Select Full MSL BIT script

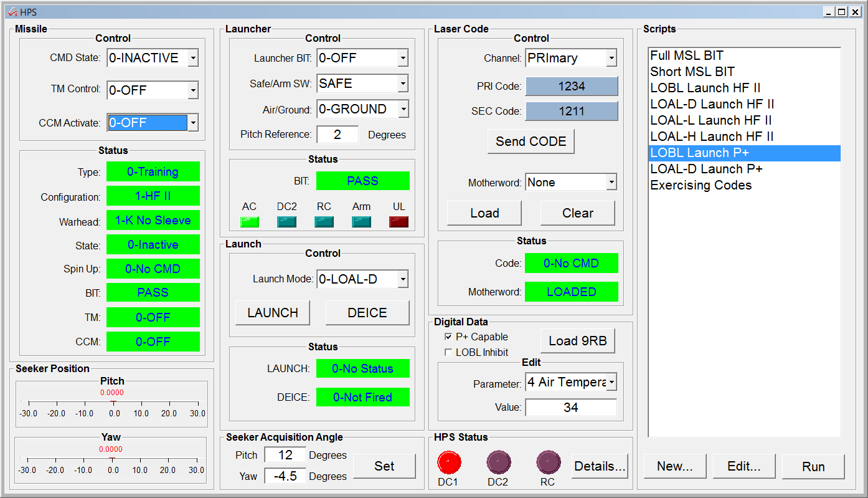pos(745,55)
